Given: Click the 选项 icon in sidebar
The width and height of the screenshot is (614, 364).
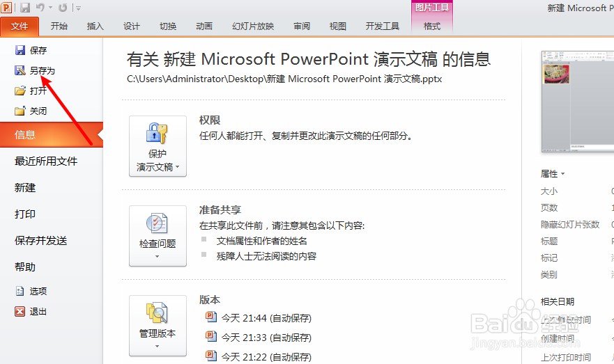Looking at the screenshot, I should [20, 291].
